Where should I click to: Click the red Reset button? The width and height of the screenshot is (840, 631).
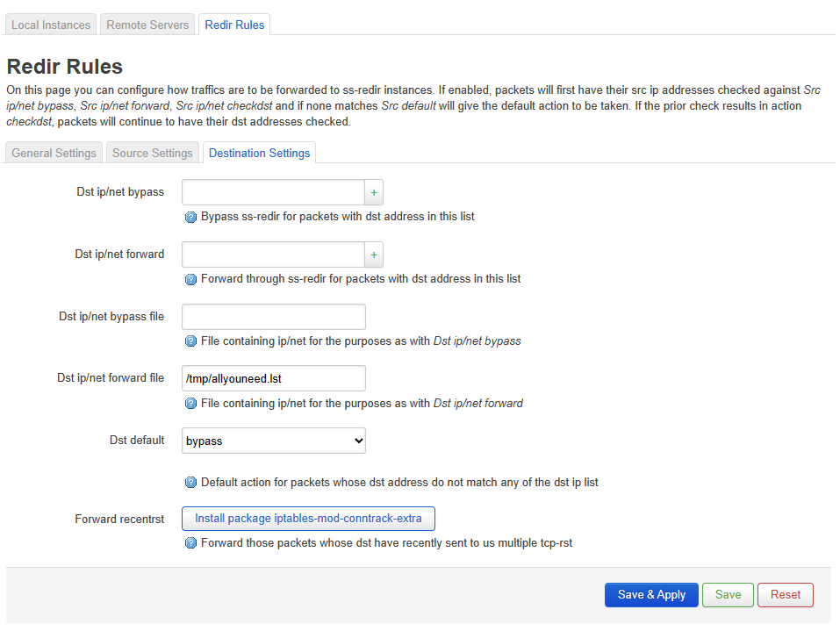785,594
